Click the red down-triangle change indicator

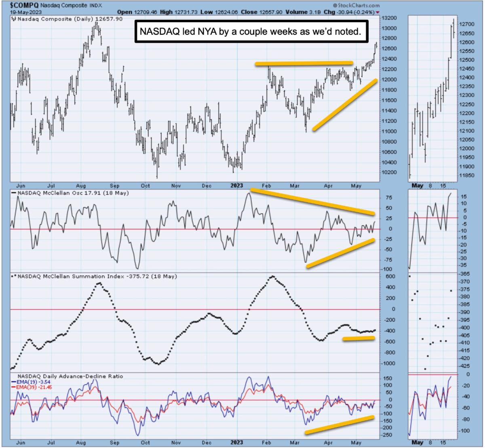point(377,13)
